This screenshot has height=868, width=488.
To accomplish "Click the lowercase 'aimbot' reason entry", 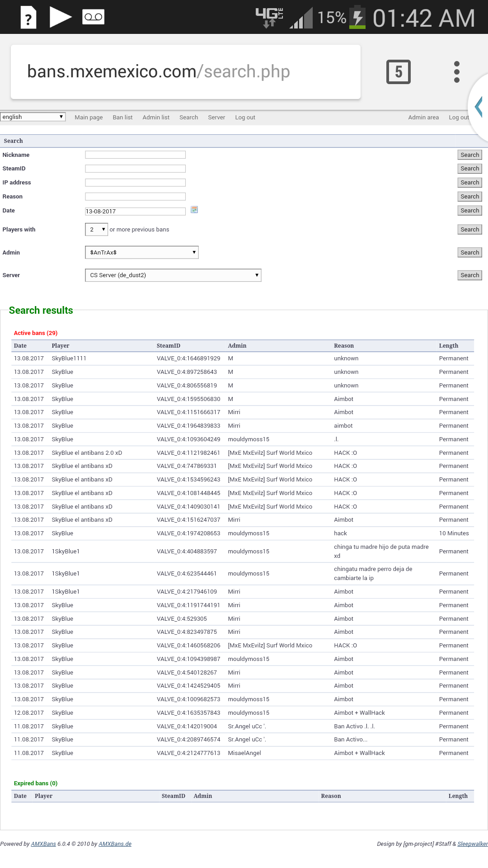I will point(343,426).
